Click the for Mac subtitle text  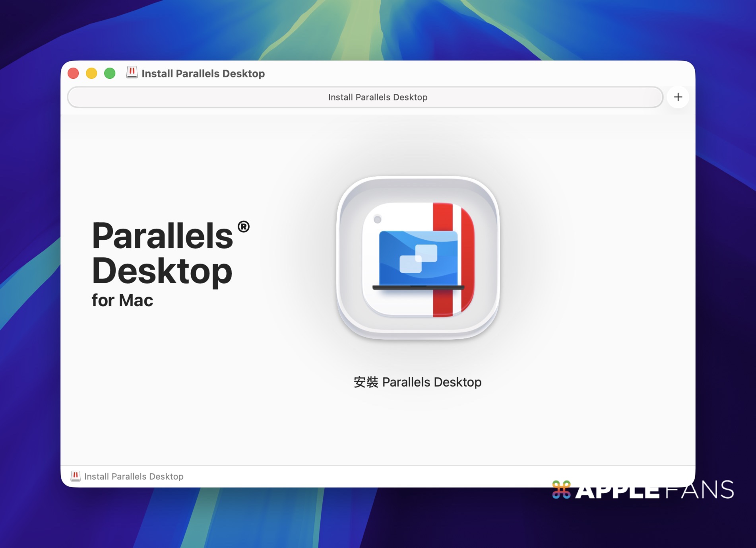coord(122,300)
